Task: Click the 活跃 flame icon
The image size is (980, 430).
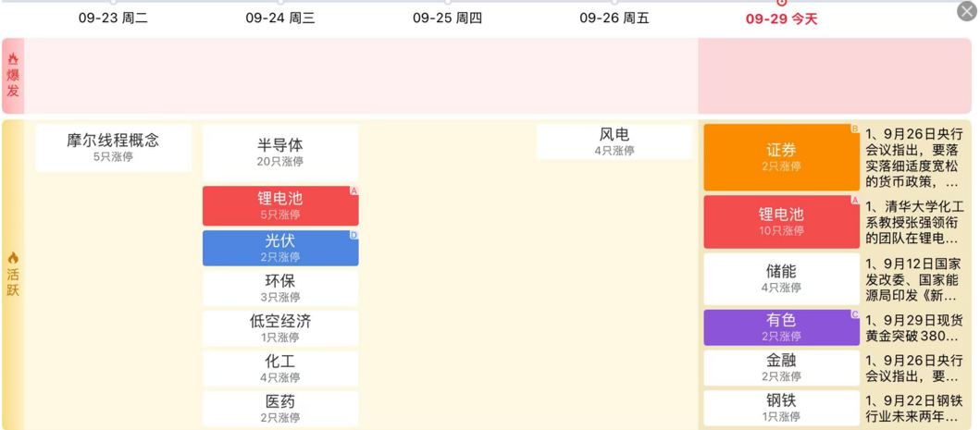Action: 13,258
